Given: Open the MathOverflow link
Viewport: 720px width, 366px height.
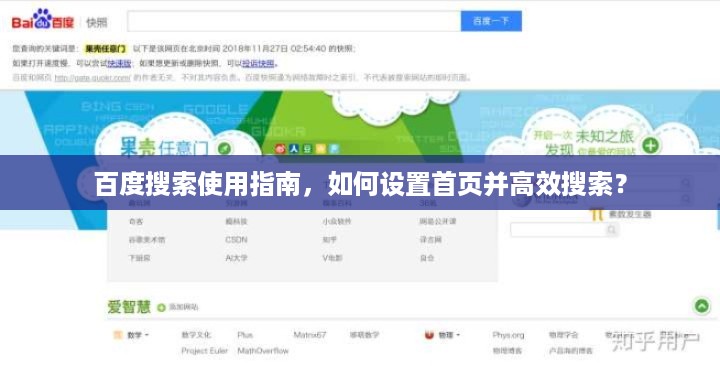Looking at the screenshot, I should coord(263,351).
